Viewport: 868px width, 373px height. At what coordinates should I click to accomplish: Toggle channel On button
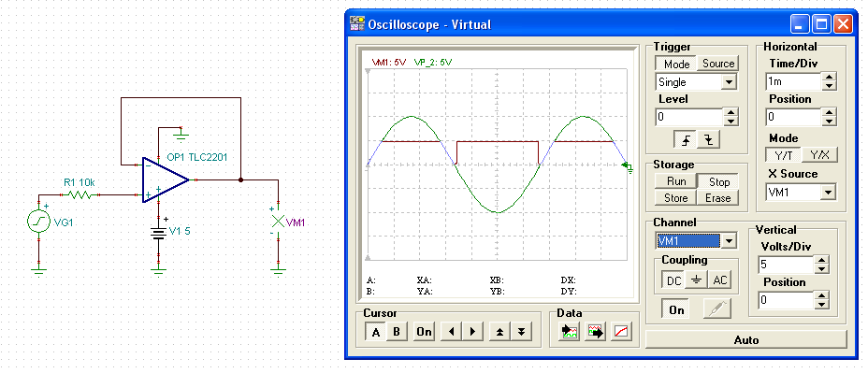(676, 310)
